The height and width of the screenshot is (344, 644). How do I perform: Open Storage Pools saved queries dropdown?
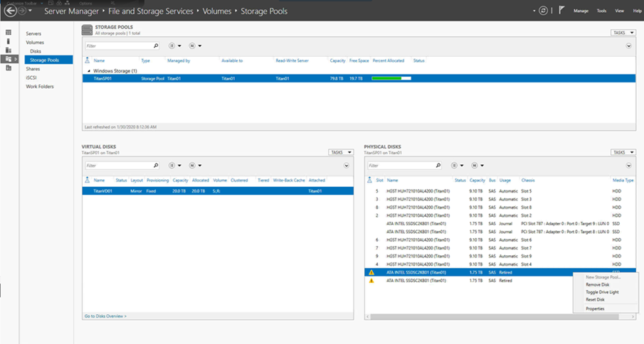195,46
